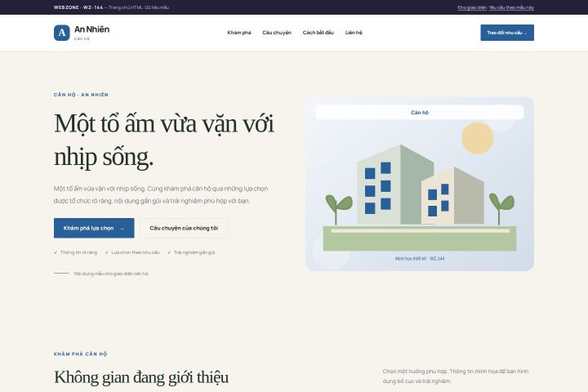Click the Khám phá lựa chọn button
The width and height of the screenshot is (588, 392).
pyautogui.click(x=94, y=228)
